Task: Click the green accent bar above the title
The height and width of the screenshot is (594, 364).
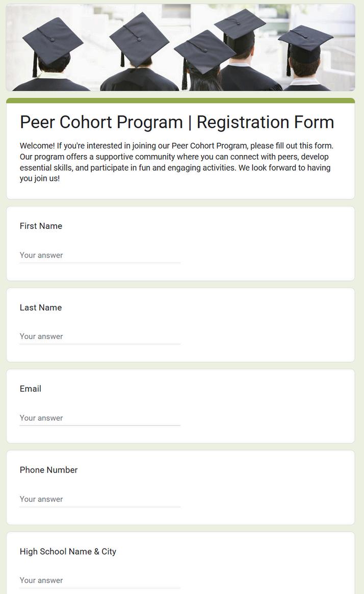Action: [180, 100]
